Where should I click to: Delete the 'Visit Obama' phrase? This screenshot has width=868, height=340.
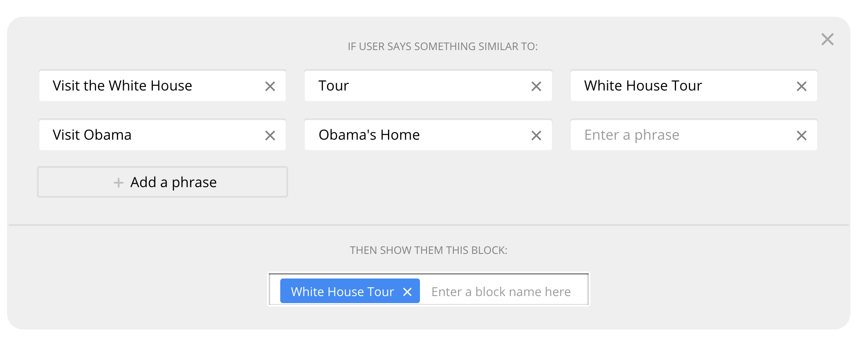click(x=270, y=135)
